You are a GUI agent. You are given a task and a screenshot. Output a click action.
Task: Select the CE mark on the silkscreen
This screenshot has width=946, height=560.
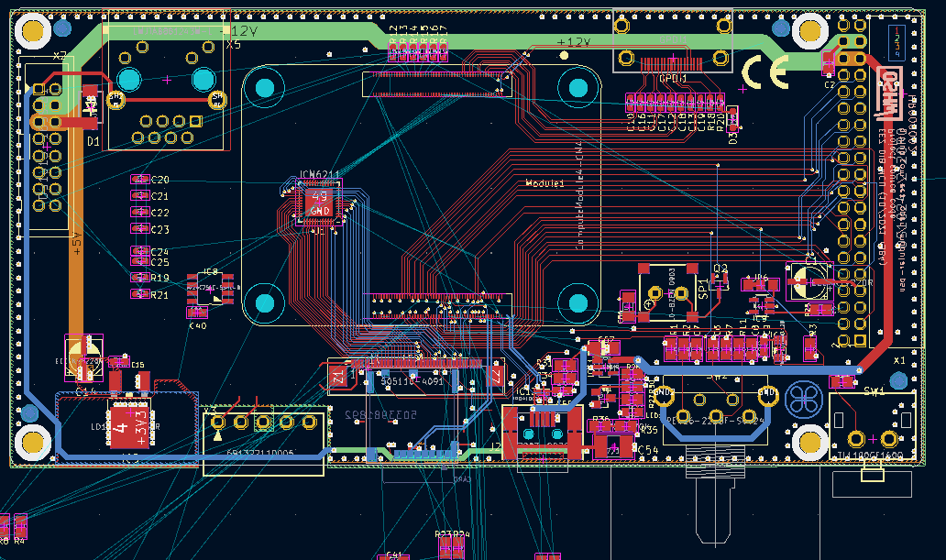pyautogui.click(x=764, y=72)
